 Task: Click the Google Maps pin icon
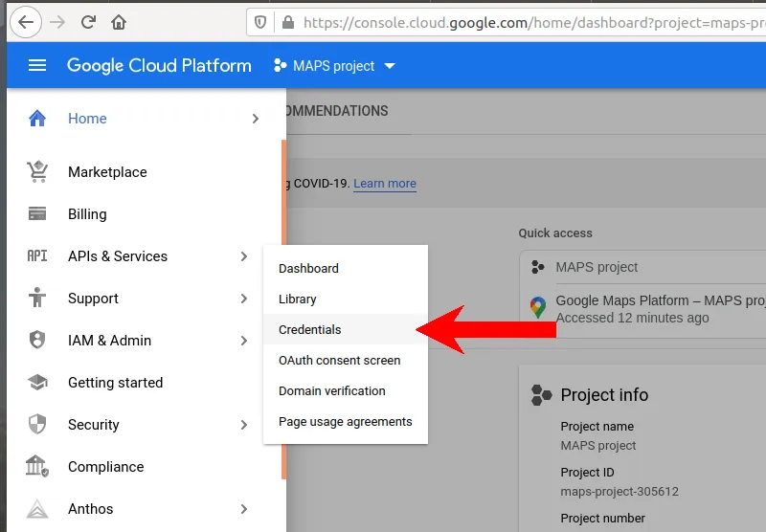tap(538, 307)
